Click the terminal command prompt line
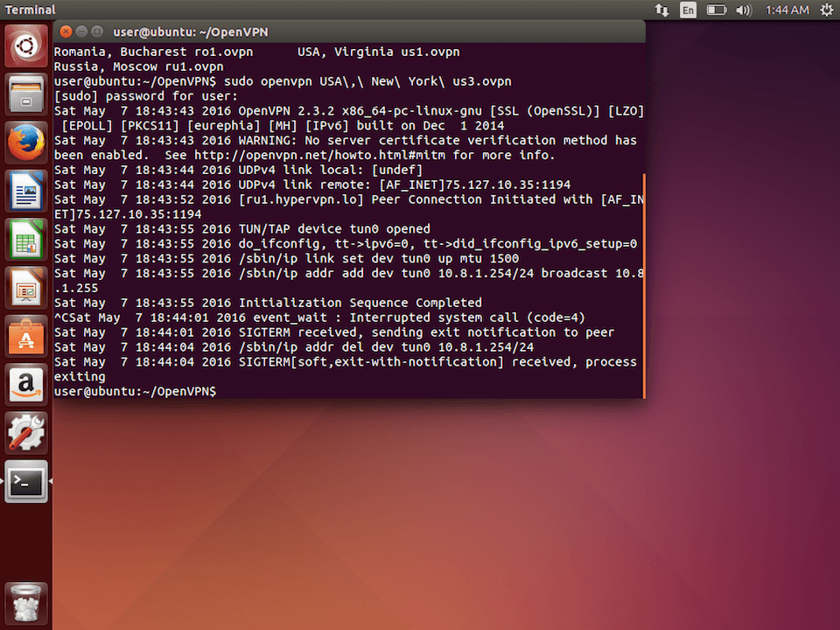 point(134,391)
